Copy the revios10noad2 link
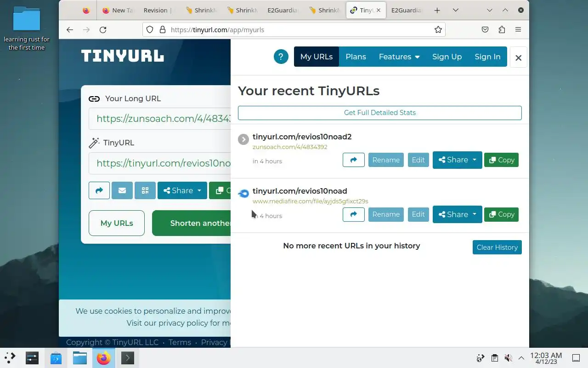588x368 pixels. (501, 160)
